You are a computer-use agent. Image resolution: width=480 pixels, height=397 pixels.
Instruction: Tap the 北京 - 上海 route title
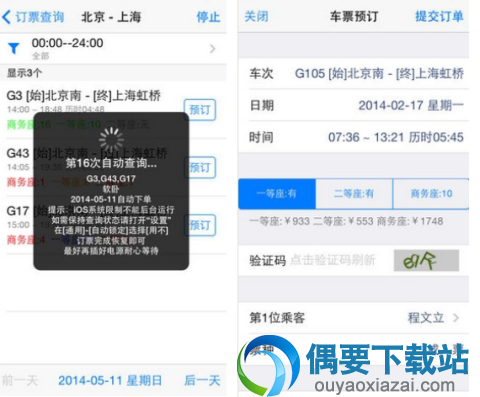click(111, 17)
